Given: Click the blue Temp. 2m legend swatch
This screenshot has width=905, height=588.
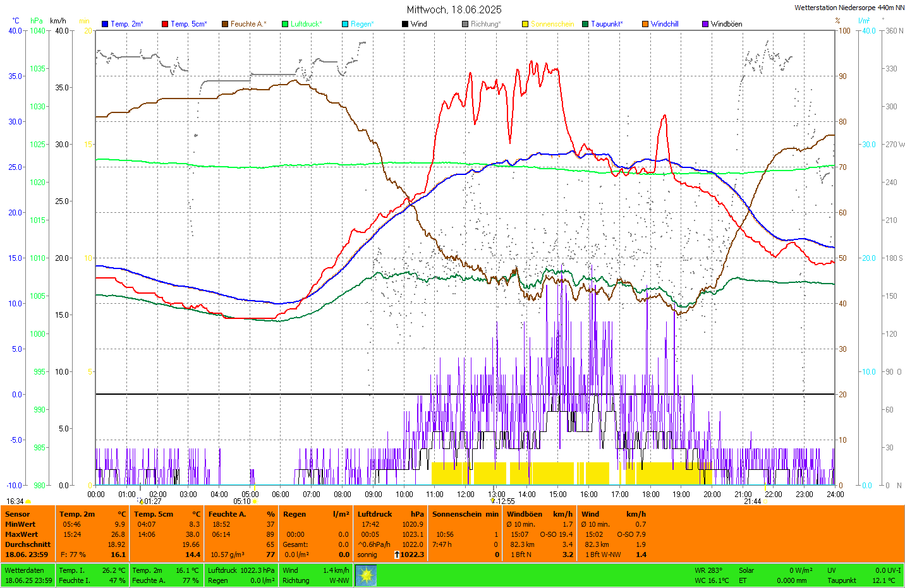Looking at the screenshot, I should 105,24.
